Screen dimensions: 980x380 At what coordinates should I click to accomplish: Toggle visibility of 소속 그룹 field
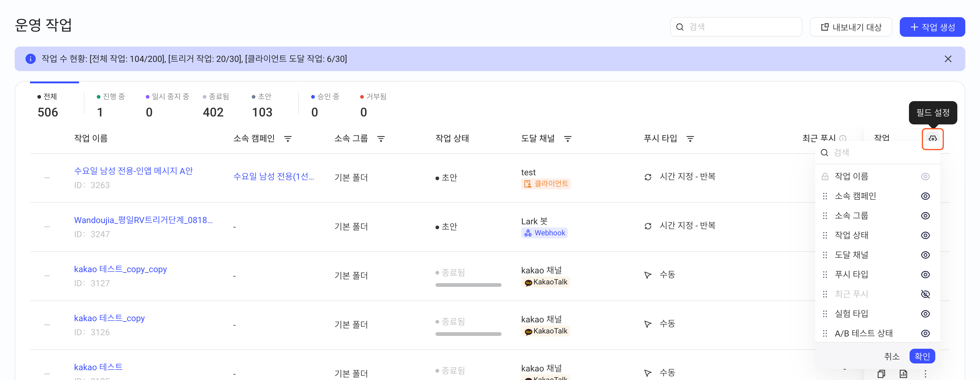click(925, 216)
